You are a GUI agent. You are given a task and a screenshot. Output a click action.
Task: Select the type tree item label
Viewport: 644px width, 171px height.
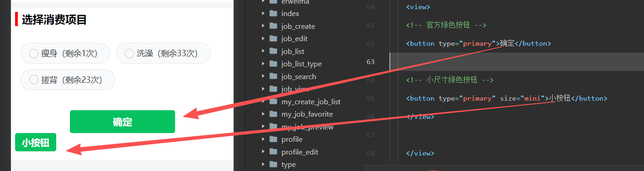pyautogui.click(x=288, y=165)
